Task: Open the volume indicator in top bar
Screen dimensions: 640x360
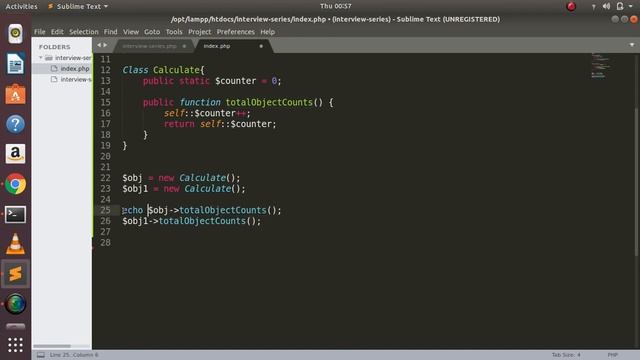Action: 607,6
